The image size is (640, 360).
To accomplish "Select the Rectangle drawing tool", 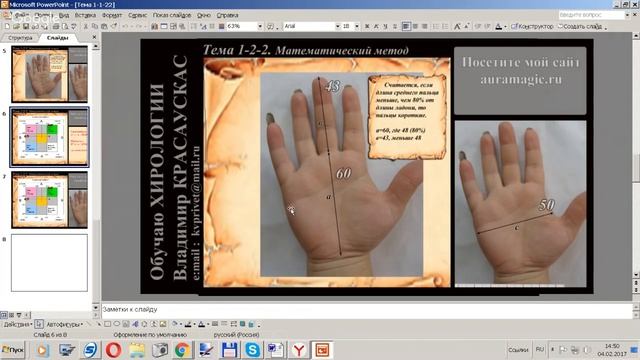I will click(107, 324).
